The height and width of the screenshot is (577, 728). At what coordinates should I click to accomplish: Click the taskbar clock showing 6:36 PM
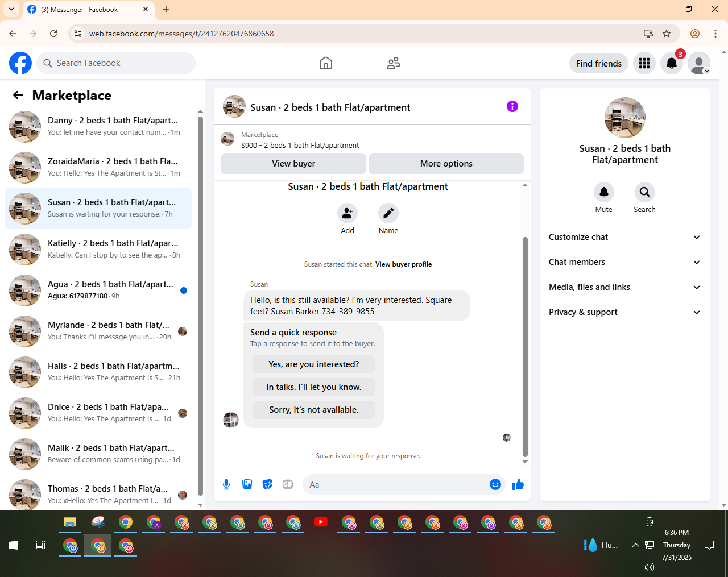[x=677, y=545]
